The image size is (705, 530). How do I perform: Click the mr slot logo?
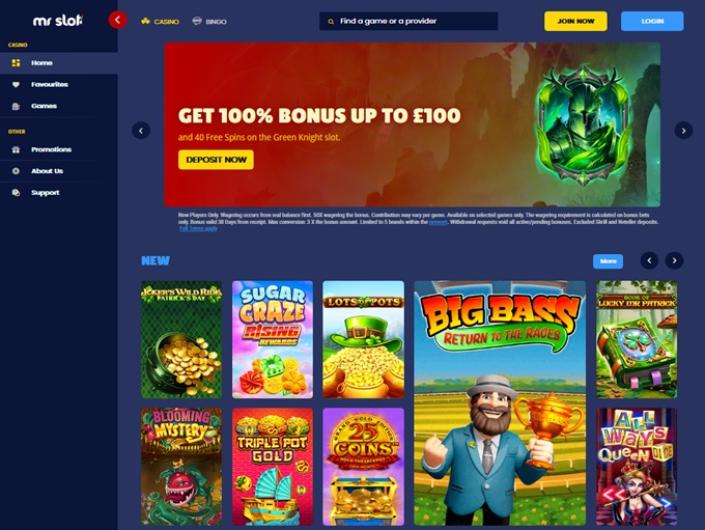[x=58, y=20]
